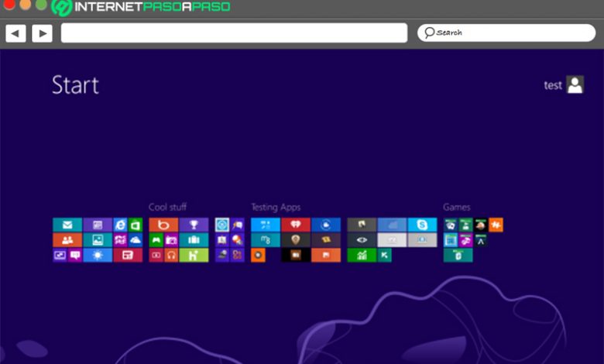Open the Sports trophy tile

click(194, 225)
